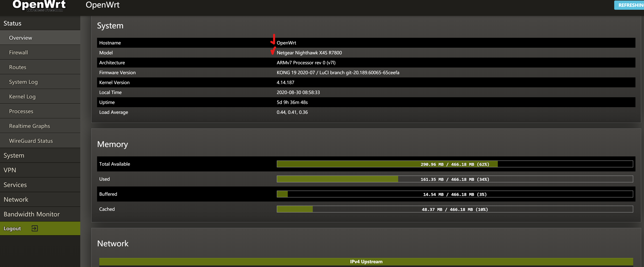Click the Local Time label

coord(110,92)
